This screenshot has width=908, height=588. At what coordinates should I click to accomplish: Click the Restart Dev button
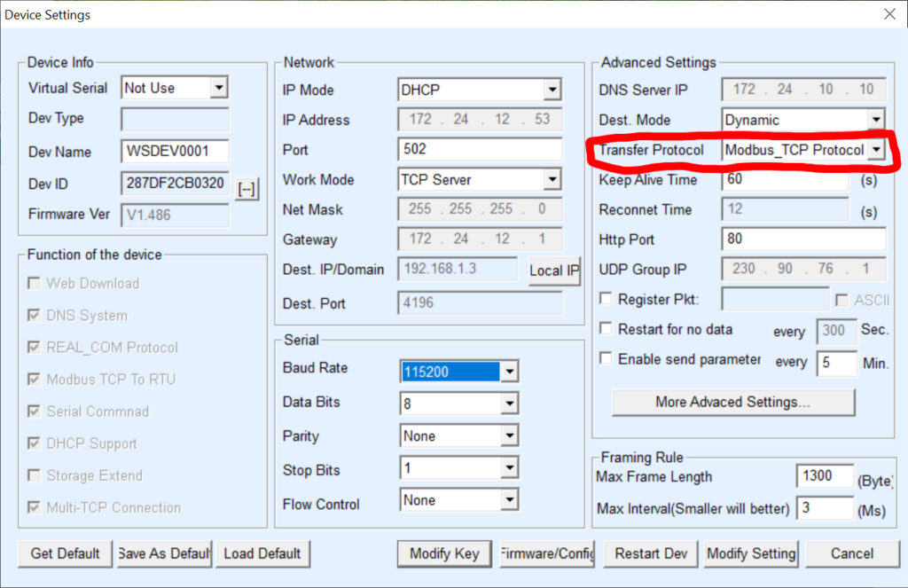tap(650, 553)
